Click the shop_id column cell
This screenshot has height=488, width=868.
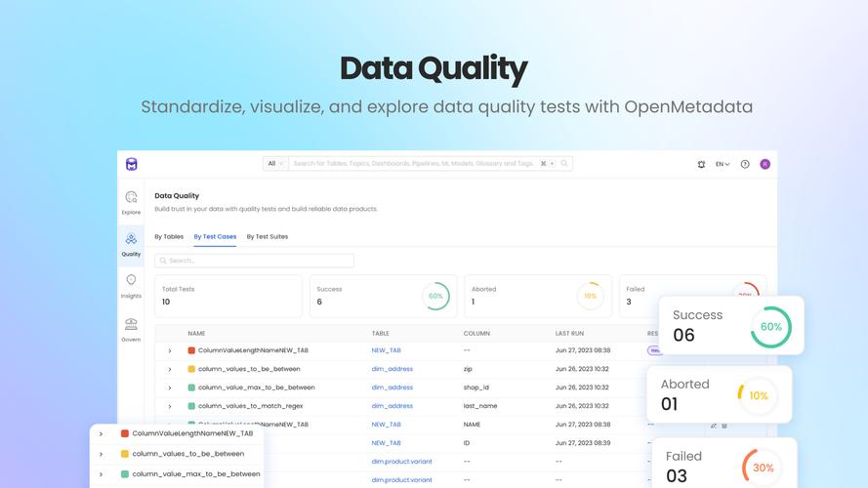pyautogui.click(x=476, y=387)
